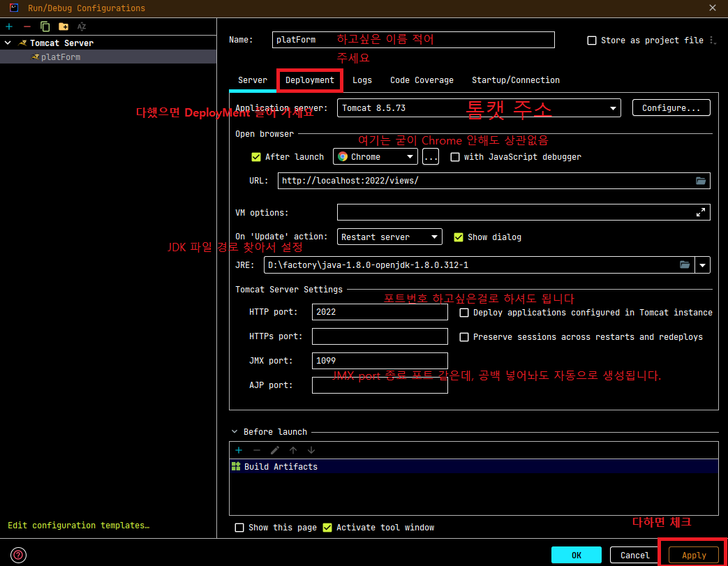Check Show this page option
This screenshot has height=566, width=728.
(239, 528)
